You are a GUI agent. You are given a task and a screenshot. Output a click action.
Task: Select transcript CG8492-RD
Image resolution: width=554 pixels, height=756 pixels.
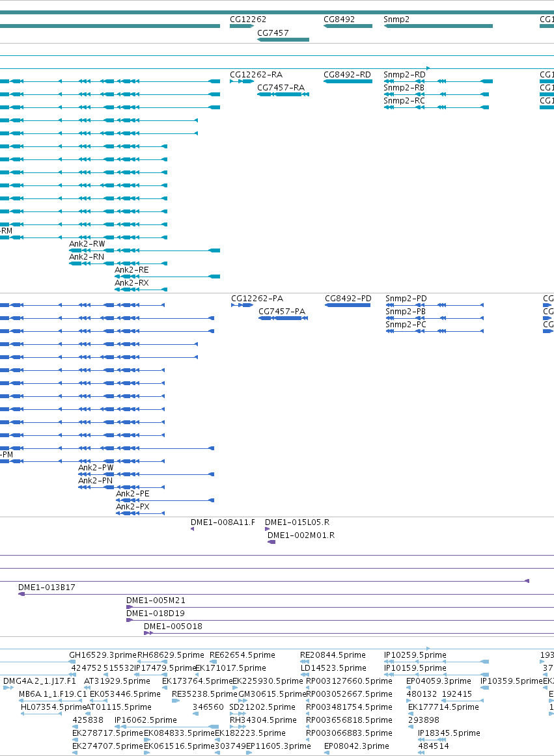click(x=348, y=75)
